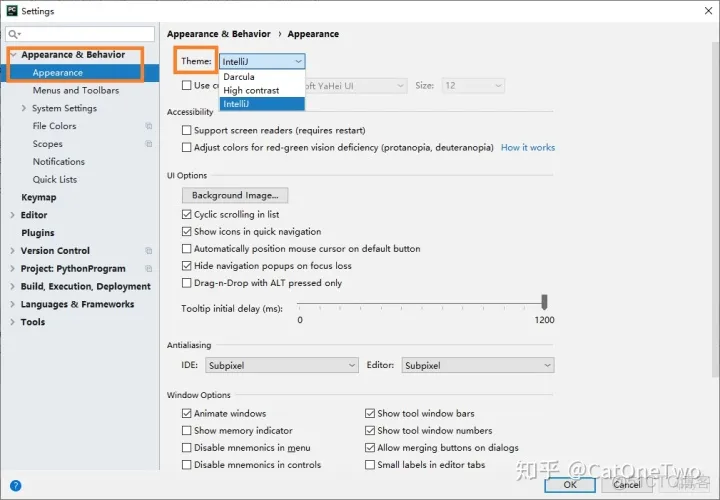
Task: Click the PyCharm logo icon in title bar
Action: coord(11,11)
